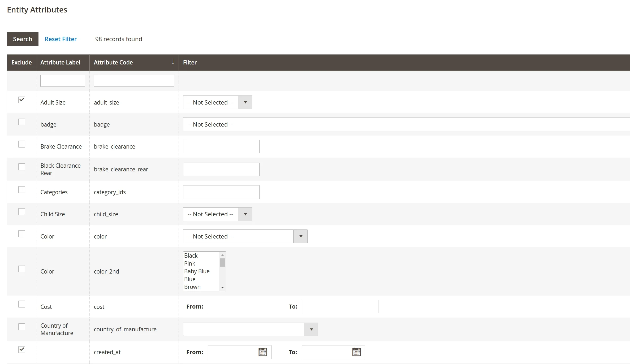Click Attribute Label column header to sort

(x=60, y=62)
